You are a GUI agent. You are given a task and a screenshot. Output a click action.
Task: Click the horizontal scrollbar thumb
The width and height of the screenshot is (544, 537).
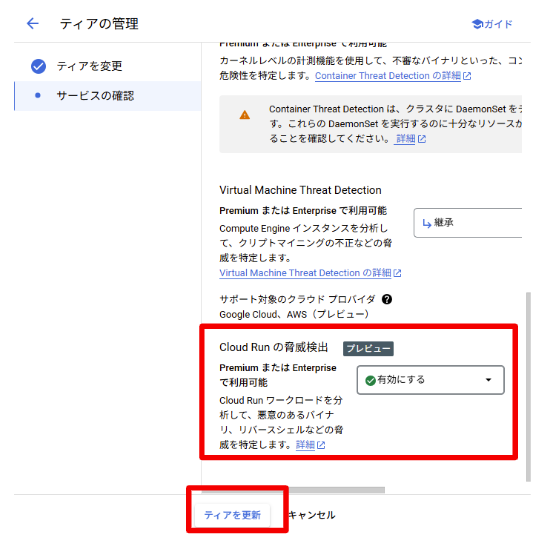293,490
